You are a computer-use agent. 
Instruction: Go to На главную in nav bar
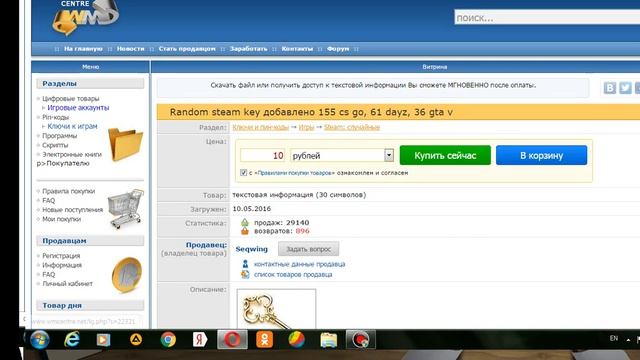(83, 49)
